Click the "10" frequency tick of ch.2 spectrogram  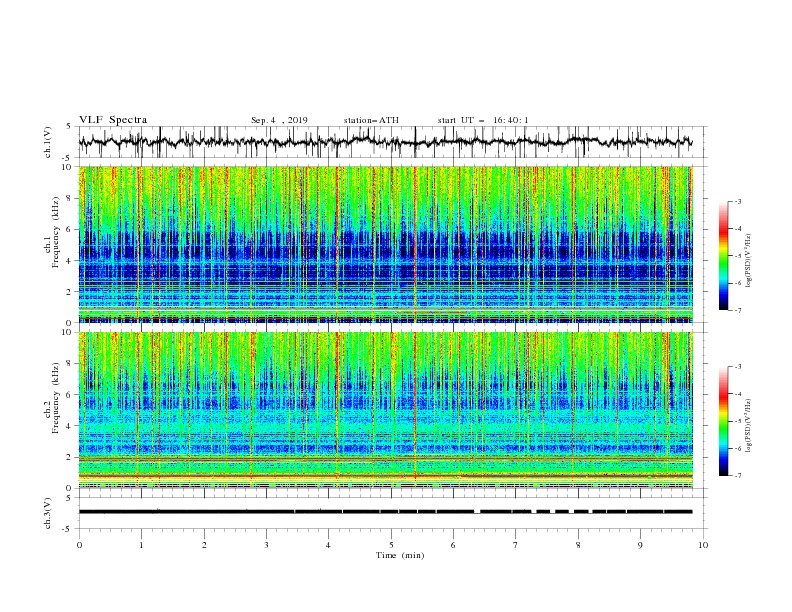[x=68, y=332]
